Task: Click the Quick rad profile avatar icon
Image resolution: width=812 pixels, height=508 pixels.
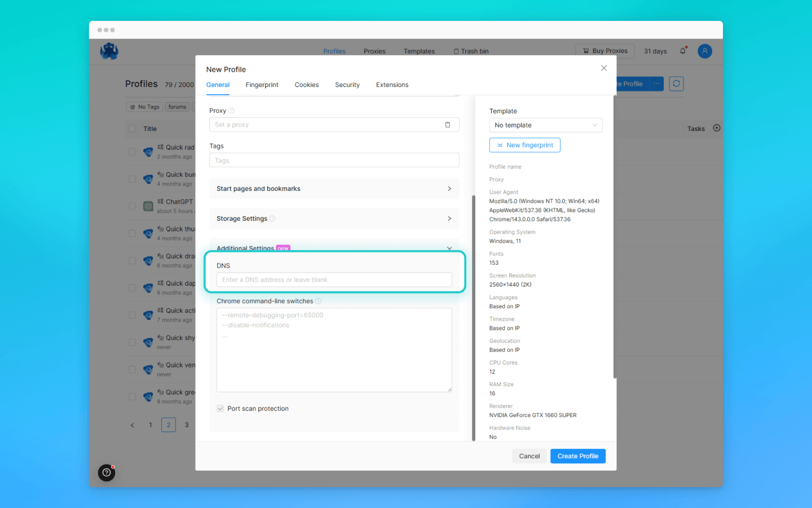Action: [x=148, y=152]
